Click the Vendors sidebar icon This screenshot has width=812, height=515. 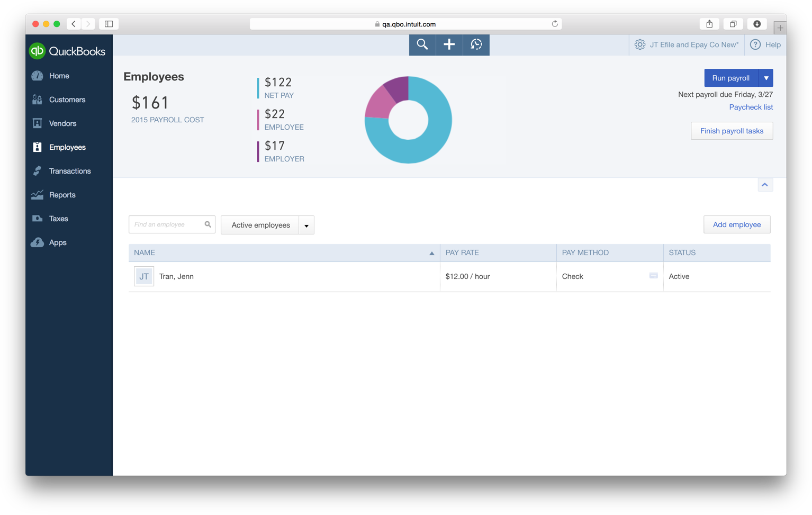(x=37, y=123)
